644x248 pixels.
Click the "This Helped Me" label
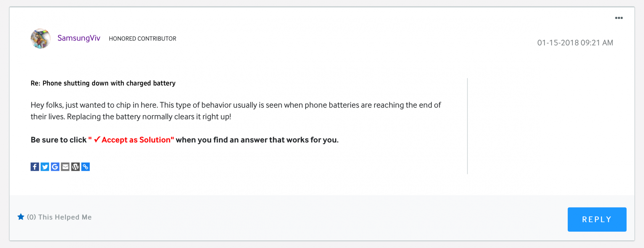click(65, 217)
